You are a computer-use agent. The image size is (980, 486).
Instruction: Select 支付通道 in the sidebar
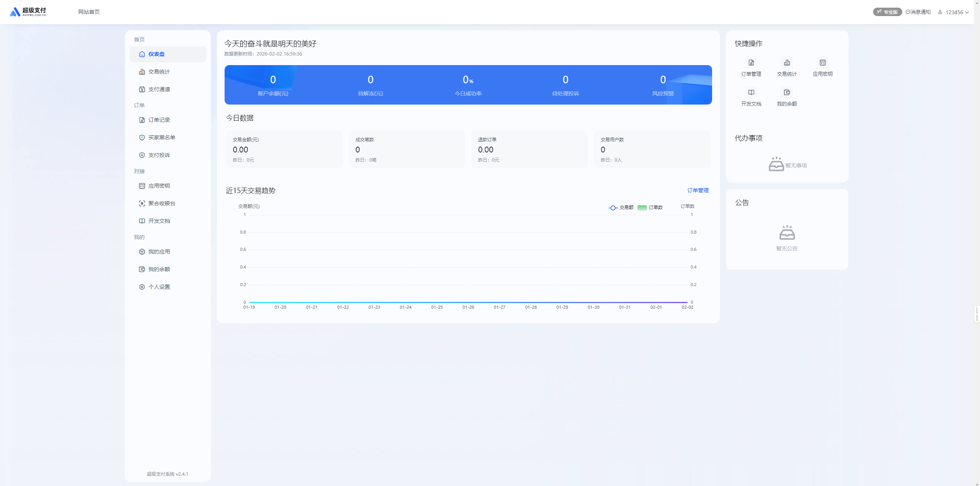pos(159,89)
